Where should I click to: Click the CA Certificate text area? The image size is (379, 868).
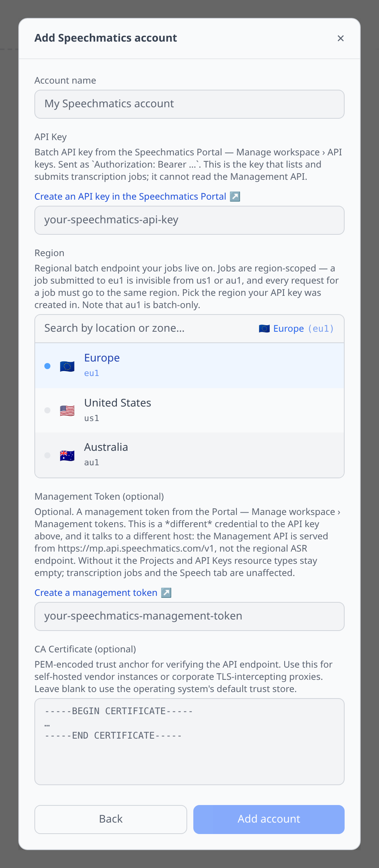click(x=189, y=742)
